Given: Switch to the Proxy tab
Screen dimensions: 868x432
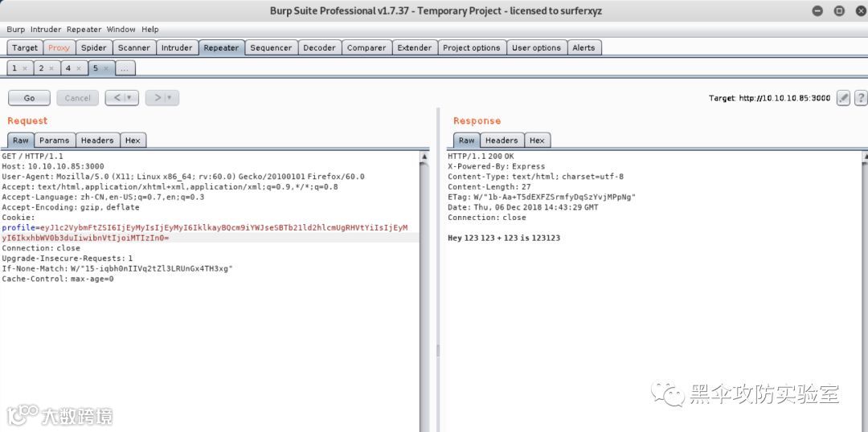Looking at the screenshot, I should [59, 47].
